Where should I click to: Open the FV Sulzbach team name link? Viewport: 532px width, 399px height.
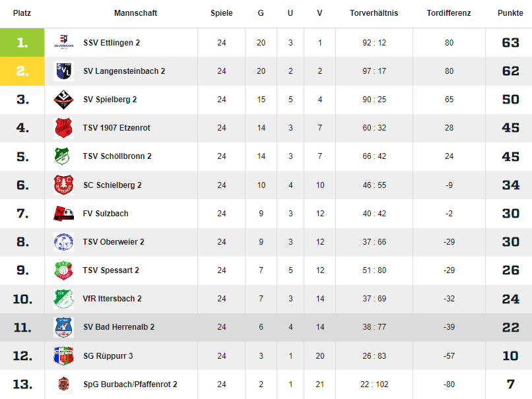pos(106,214)
